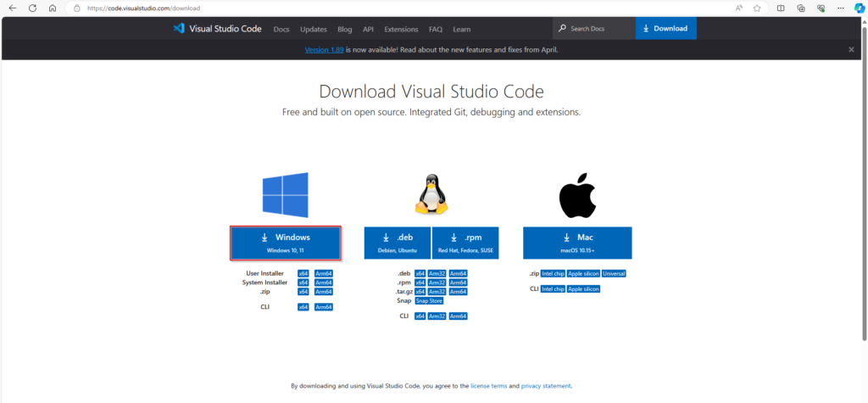Download Linux .deb x64

420,273
